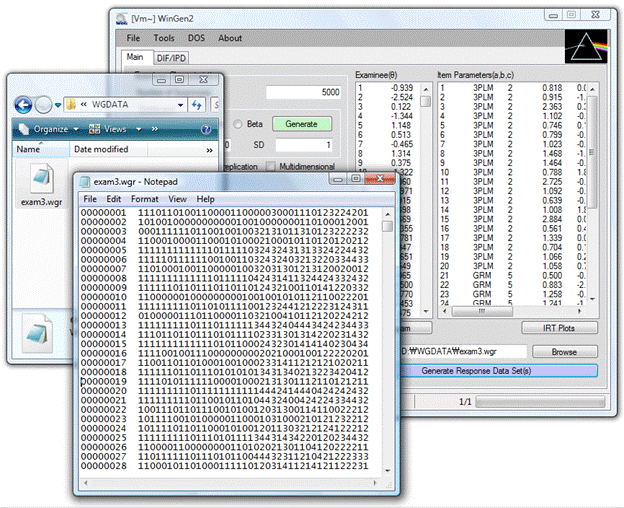
Task: Click the output file path field
Action: coord(463,352)
